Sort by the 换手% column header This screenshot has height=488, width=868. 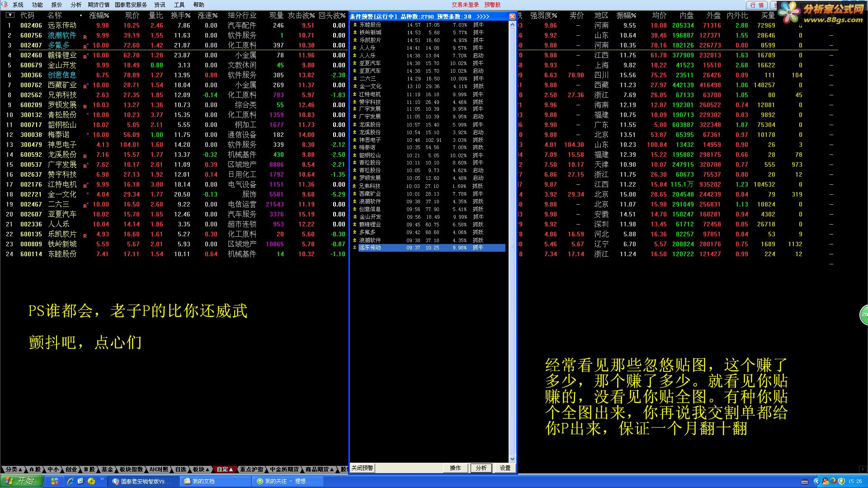pos(180,16)
